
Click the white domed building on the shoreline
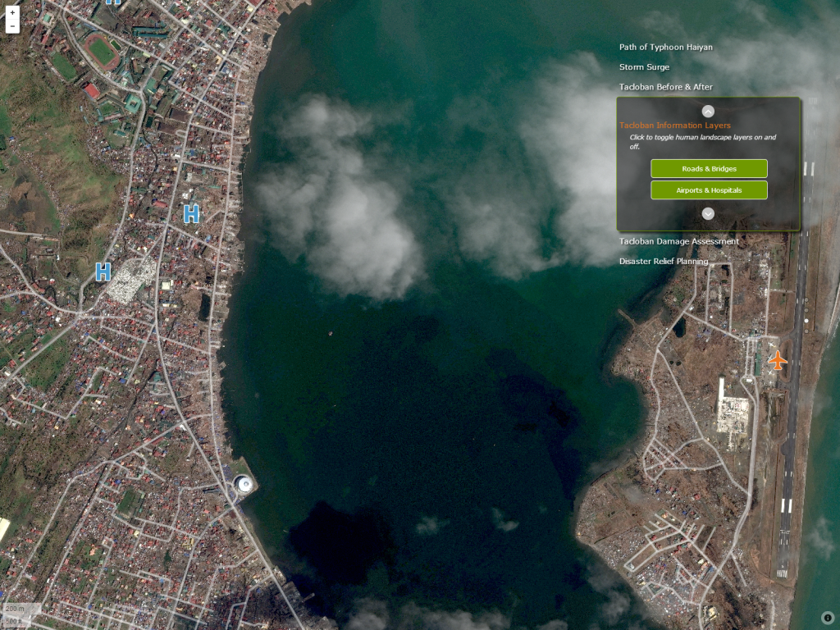pos(244,484)
